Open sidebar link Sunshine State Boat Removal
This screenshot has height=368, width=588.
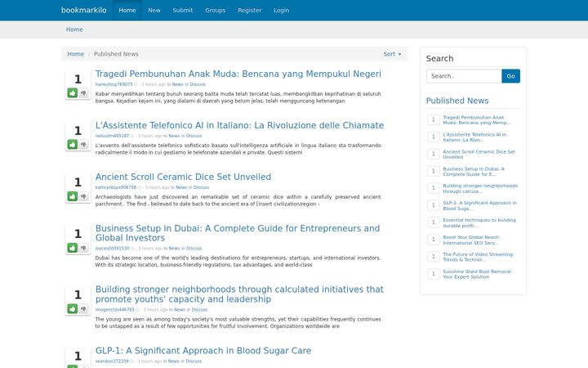coord(478,274)
